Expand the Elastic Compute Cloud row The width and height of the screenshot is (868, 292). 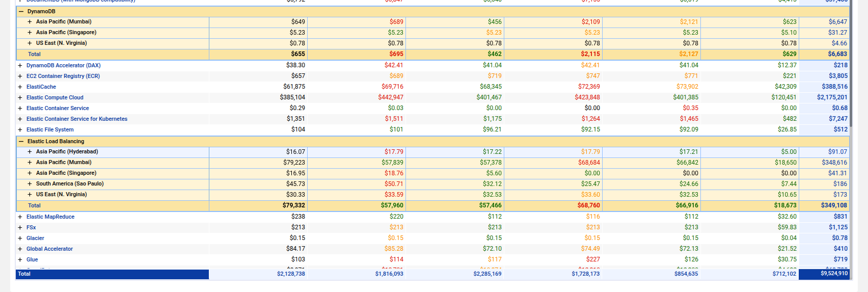(20, 97)
